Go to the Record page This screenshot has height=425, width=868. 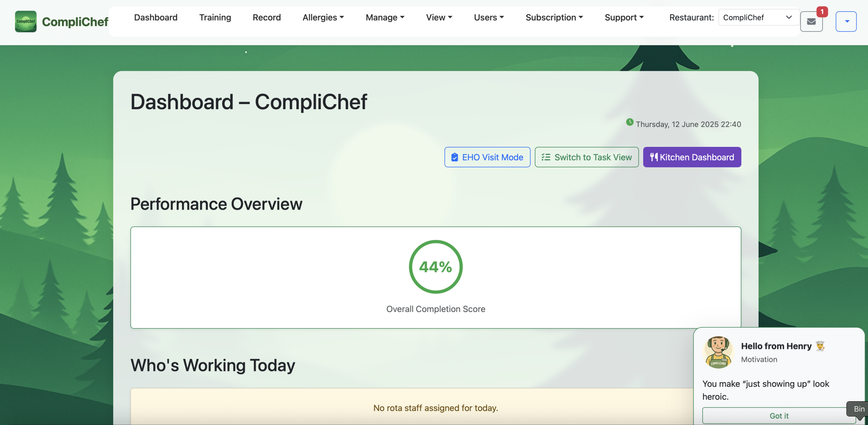tap(267, 17)
